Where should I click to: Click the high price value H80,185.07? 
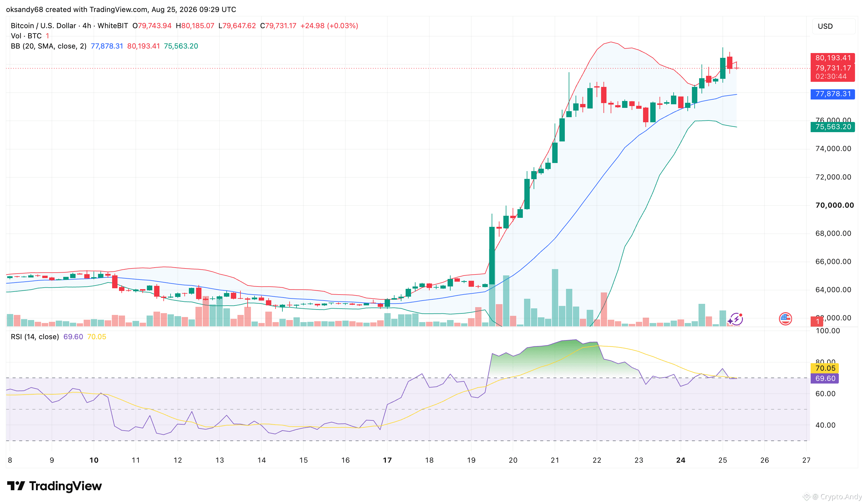[x=195, y=26]
